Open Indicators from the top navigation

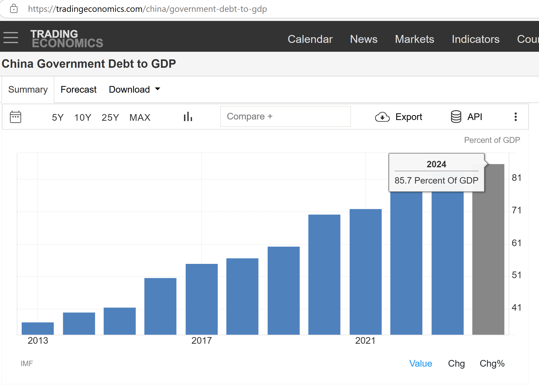[x=475, y=39]
